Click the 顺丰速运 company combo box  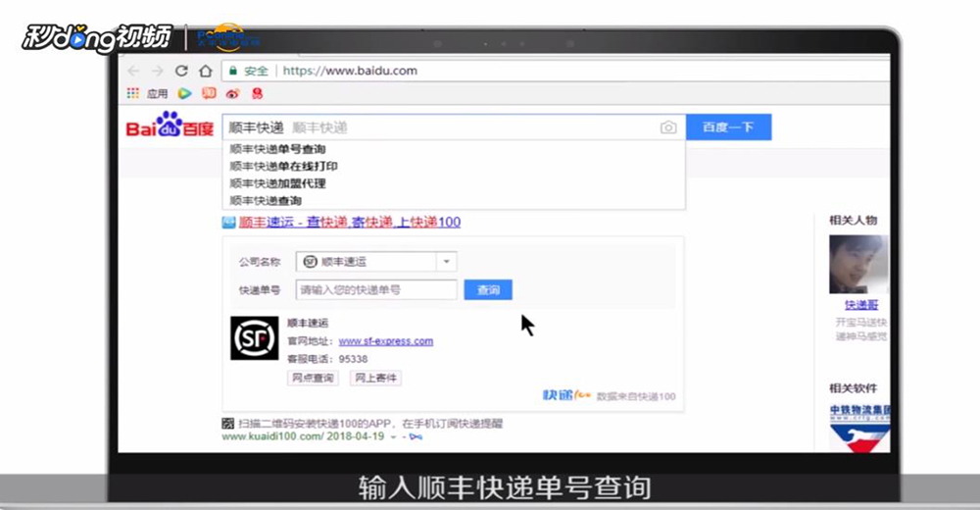coord(376,262)
